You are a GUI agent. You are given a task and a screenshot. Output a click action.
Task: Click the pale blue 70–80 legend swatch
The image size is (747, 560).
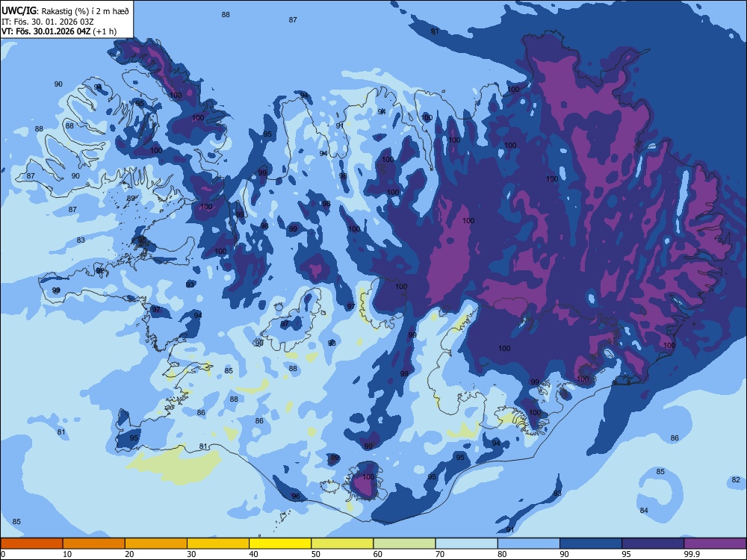[x=466, y=544]
